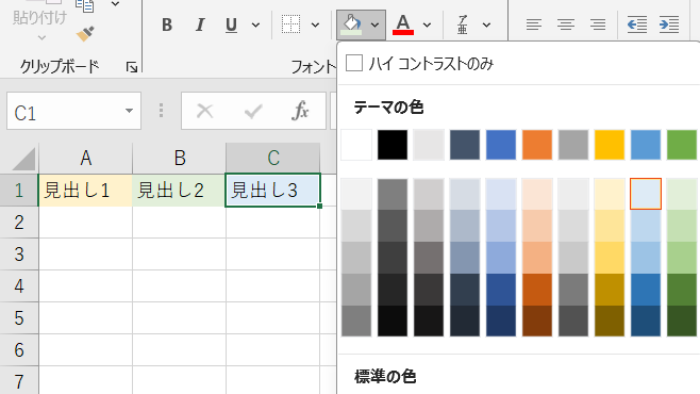The width and height of the screenshot is (700, 394).
Task: Open the Name Box dropdown arrow
Action: point(129,111)
